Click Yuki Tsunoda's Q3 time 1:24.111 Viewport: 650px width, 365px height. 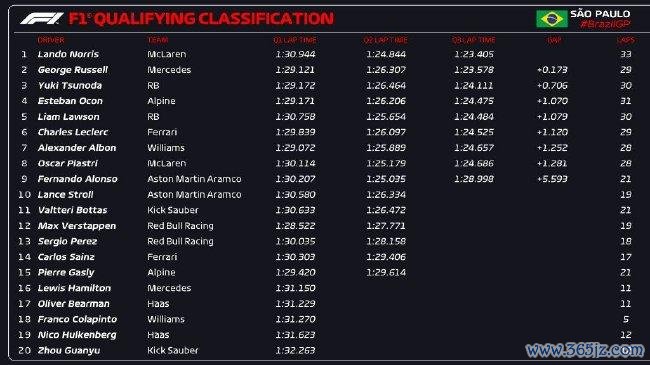473,85
